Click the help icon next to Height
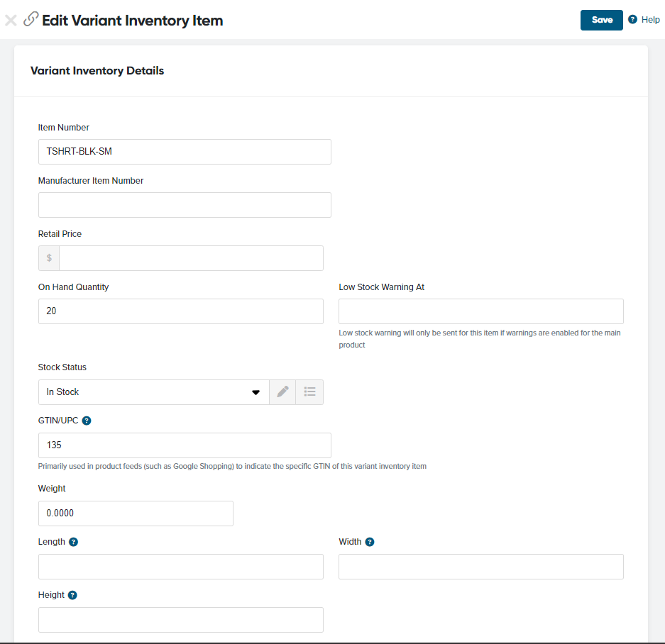Image resolution: width=665 pixels, height=644 pixels. [x=72, y=594]
